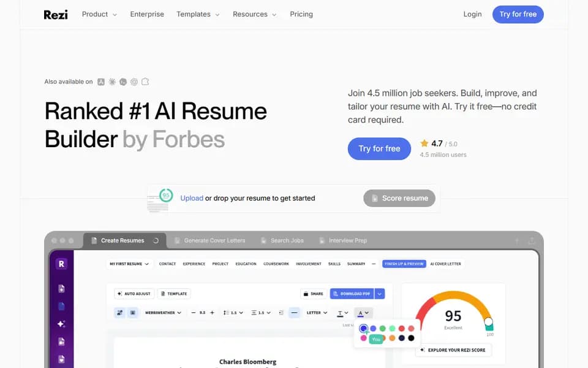
Task: Click the share icon at the mock window top right
Action: click(532, 240)
